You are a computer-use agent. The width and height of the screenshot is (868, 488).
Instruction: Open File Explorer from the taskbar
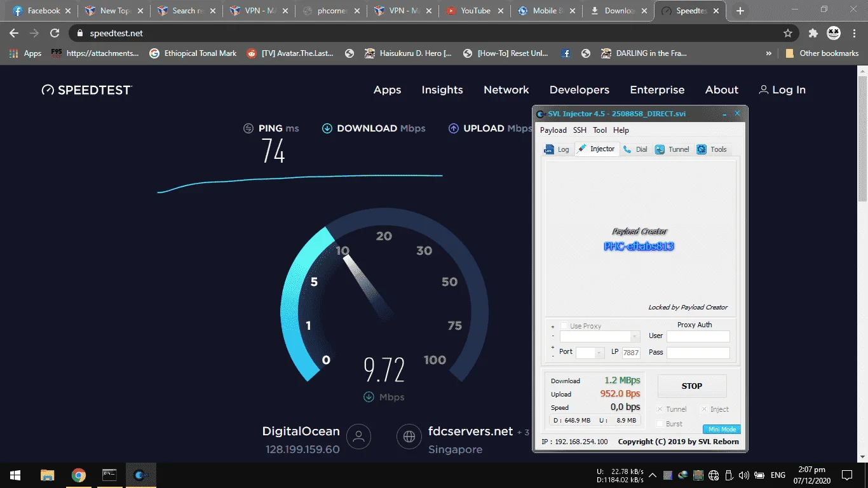coord(48,475)
